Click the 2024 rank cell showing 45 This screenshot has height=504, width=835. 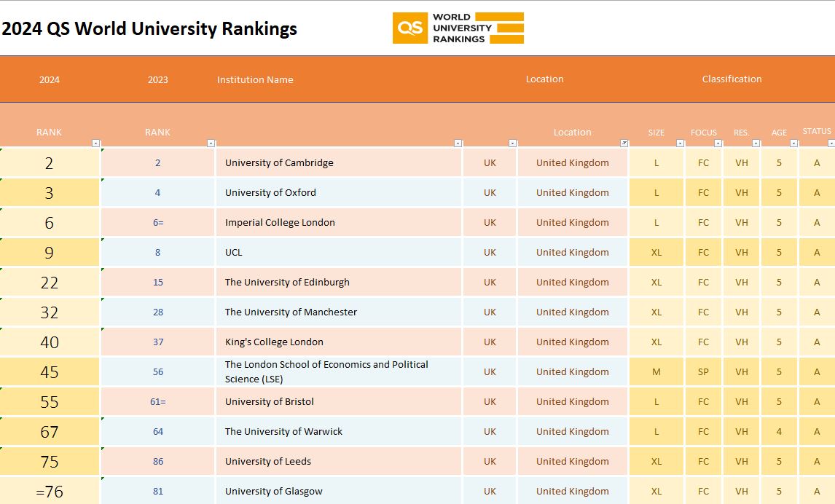(x=50, y=372)
